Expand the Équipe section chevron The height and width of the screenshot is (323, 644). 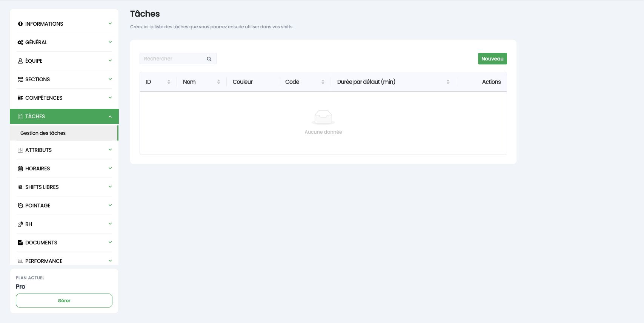pyautogui.click(x=110, y=60)
